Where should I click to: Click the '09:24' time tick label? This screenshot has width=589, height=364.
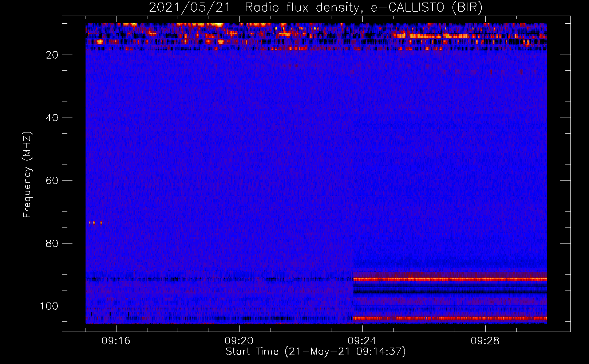[x=362, y=341]
